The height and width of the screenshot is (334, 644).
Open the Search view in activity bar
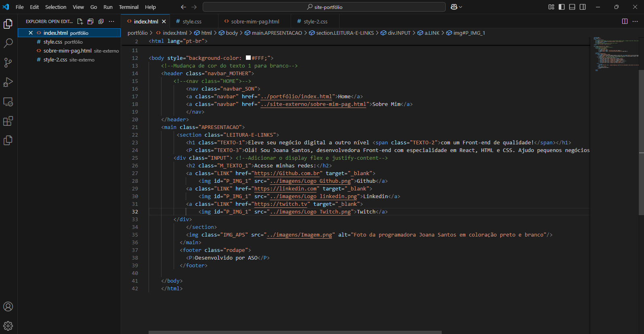[x=8, y=43]
